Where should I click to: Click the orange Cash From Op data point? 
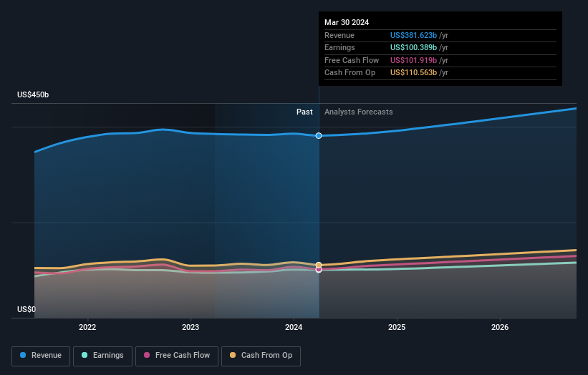pyautogui.click(x=319, y=265)
